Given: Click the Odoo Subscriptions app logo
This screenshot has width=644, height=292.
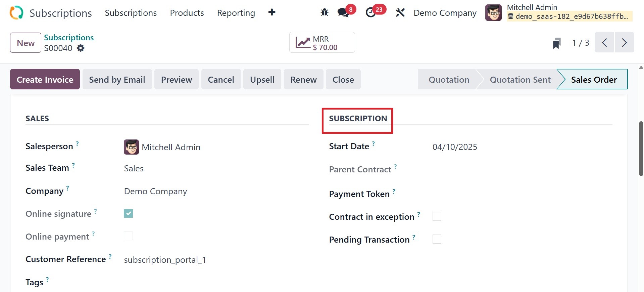Looking at the screenshot, I should [x=16, y=13].
